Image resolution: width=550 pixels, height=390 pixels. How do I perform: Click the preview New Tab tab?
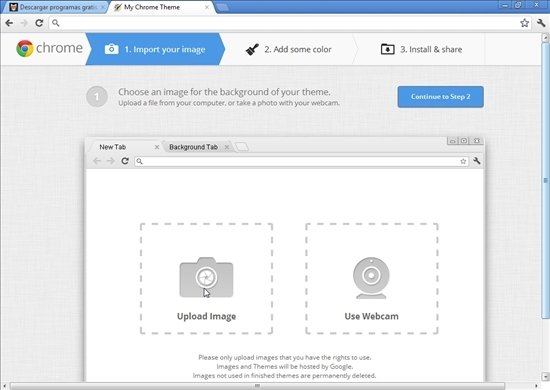(125, 147)
